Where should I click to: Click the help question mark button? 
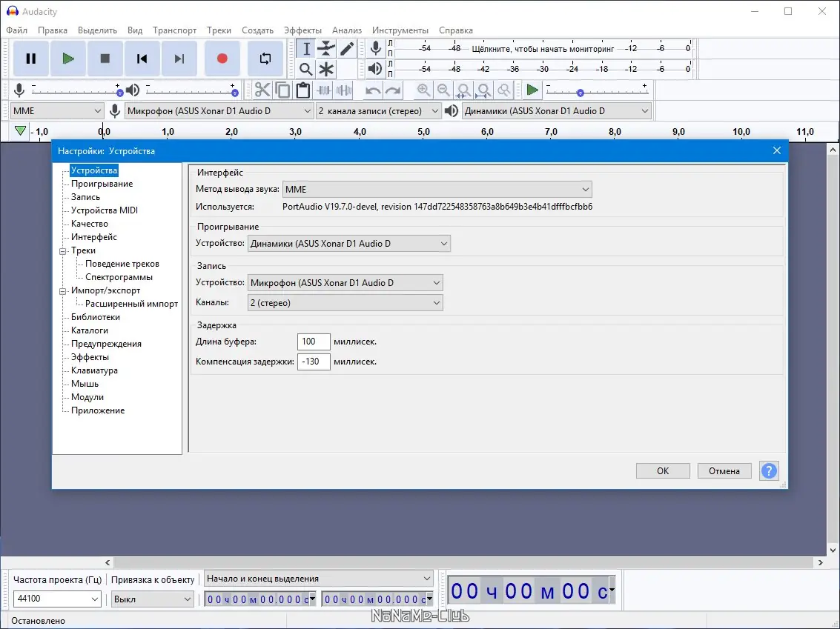click(769, 470)
